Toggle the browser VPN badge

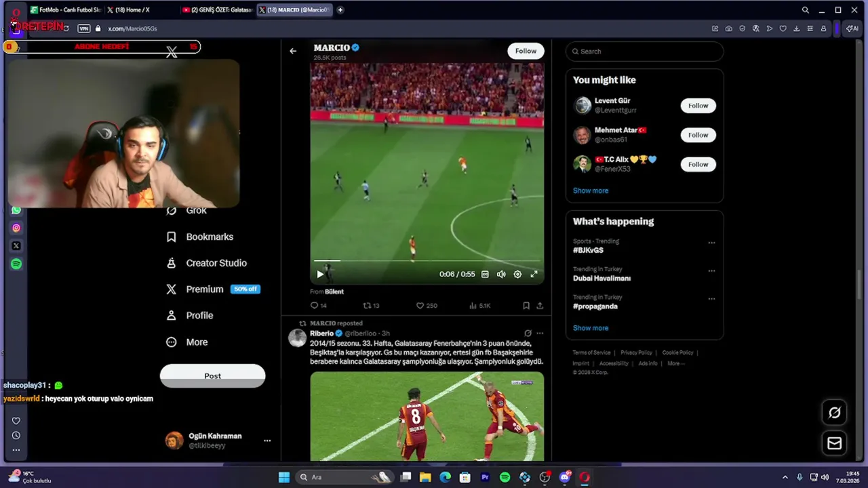(84, 28)
